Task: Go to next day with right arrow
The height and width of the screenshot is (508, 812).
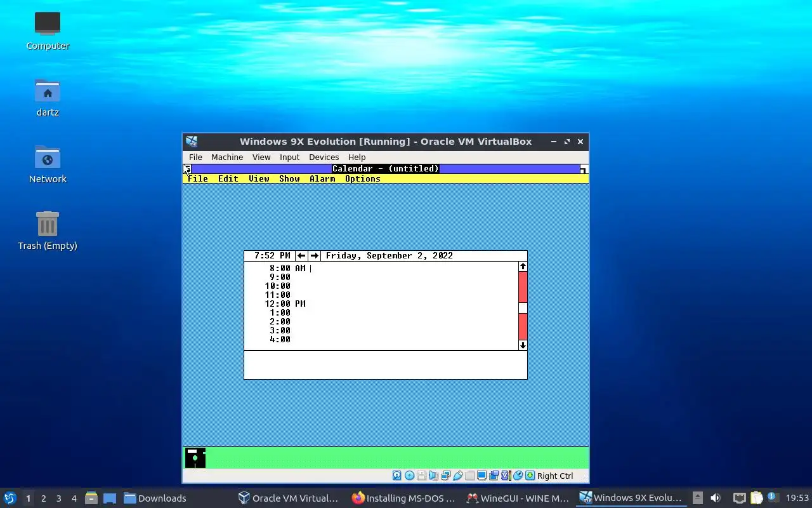Action: (x=314, y=255)
